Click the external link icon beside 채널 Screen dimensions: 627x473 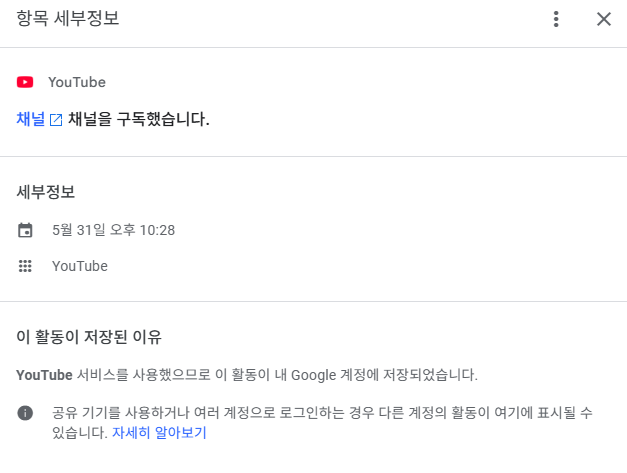(x=56, y=120)
